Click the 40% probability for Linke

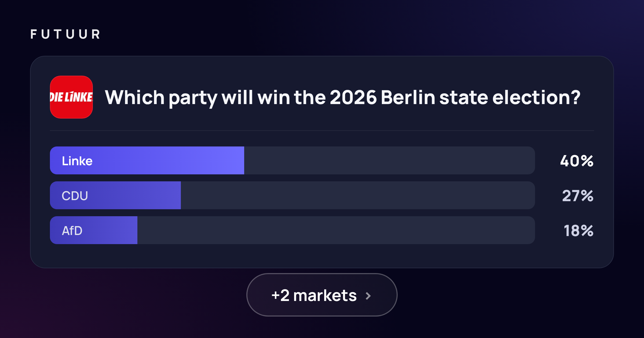click(x=577, y=161)
